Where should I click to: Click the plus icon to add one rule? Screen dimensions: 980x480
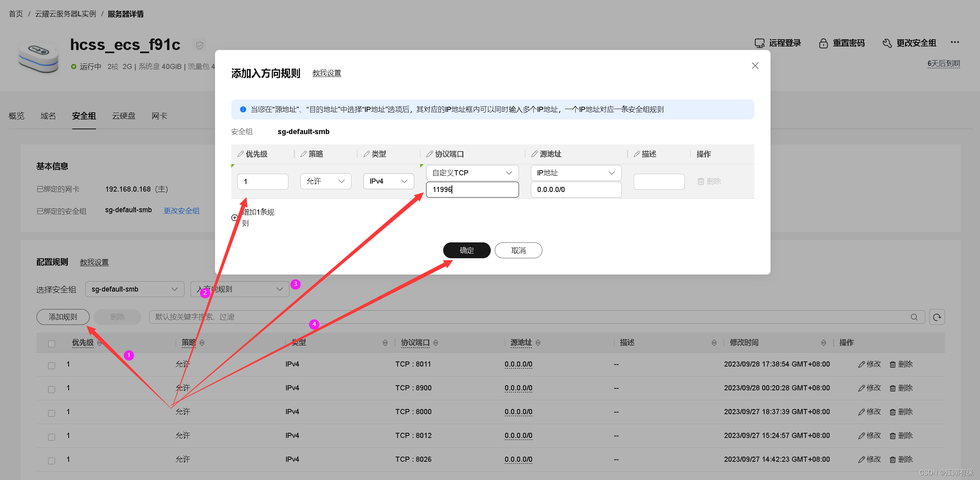click(234, 217)
